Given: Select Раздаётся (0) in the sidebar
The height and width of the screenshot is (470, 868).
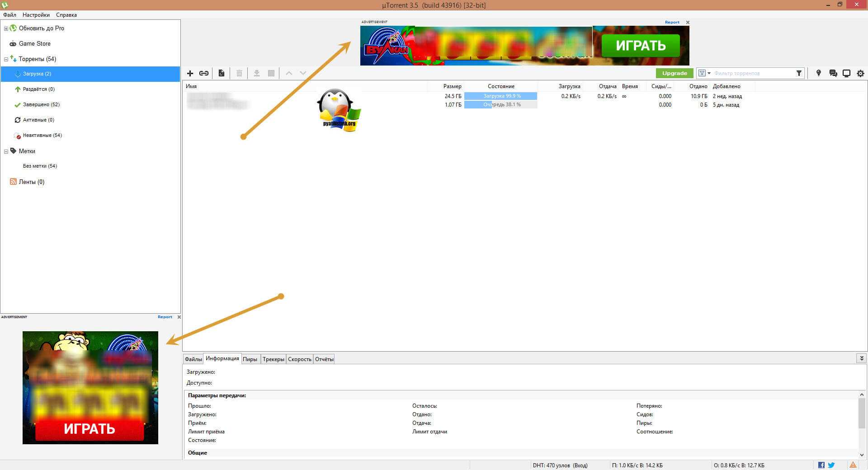Looking at the screenshot, I should tap(39, 89).
